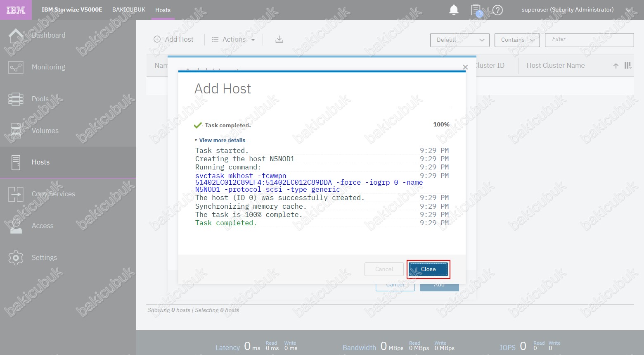The width and height of the screenshot is (644, 355).
Task: Open Volumes in the sidebar
Action: pyautogui.click(x=68, y=131)
